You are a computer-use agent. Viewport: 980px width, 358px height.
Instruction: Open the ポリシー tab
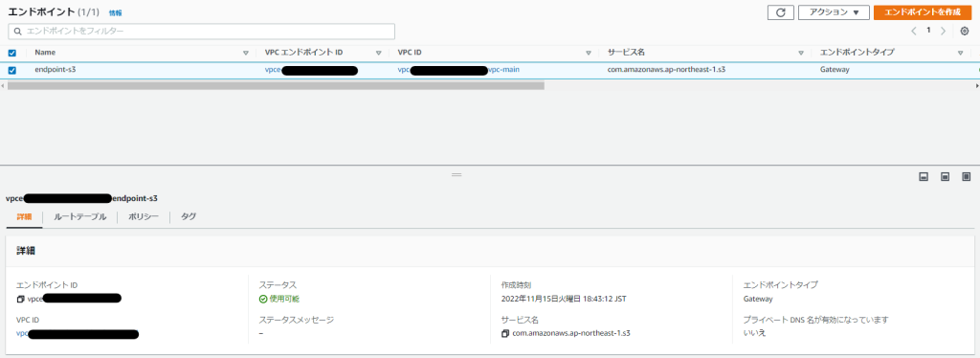pyautogui.click(x=144, y=216)
